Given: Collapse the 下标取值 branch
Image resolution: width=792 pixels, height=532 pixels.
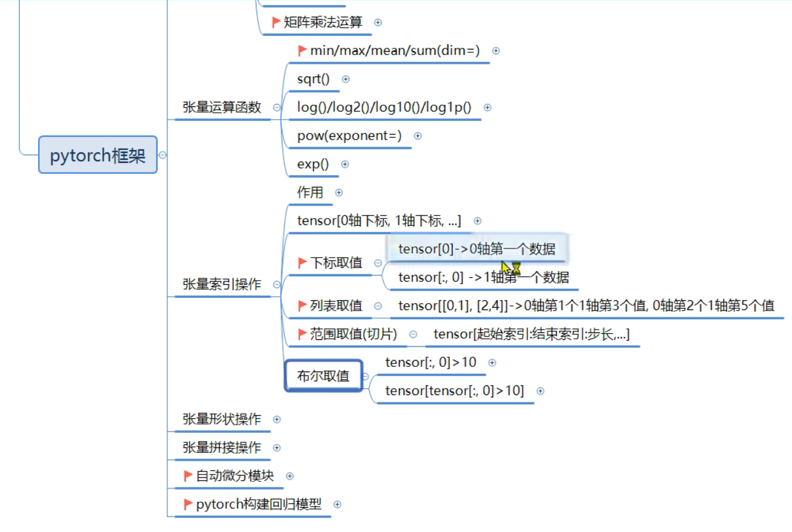Looking at the screenshot, I should [x=378, y=263].
